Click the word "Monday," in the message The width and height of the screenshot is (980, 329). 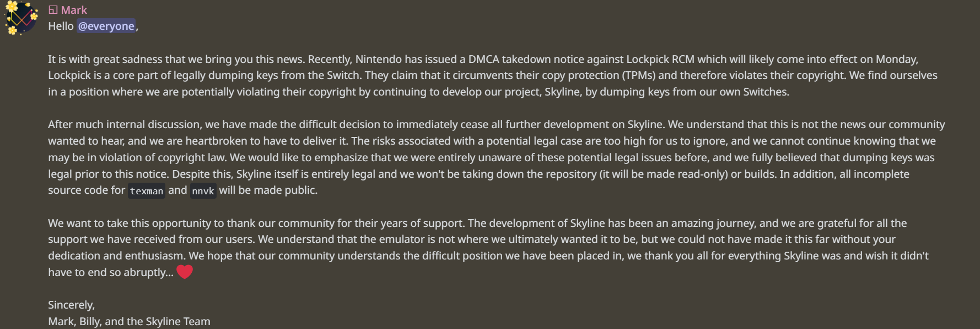(x=897, y=59)
